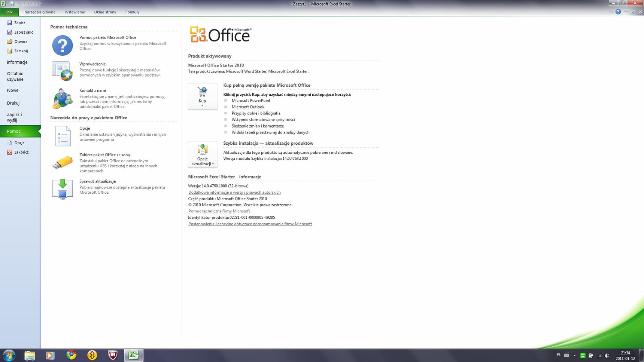Click the Śledzenie zmian i komentarze item

click(258, 126)
